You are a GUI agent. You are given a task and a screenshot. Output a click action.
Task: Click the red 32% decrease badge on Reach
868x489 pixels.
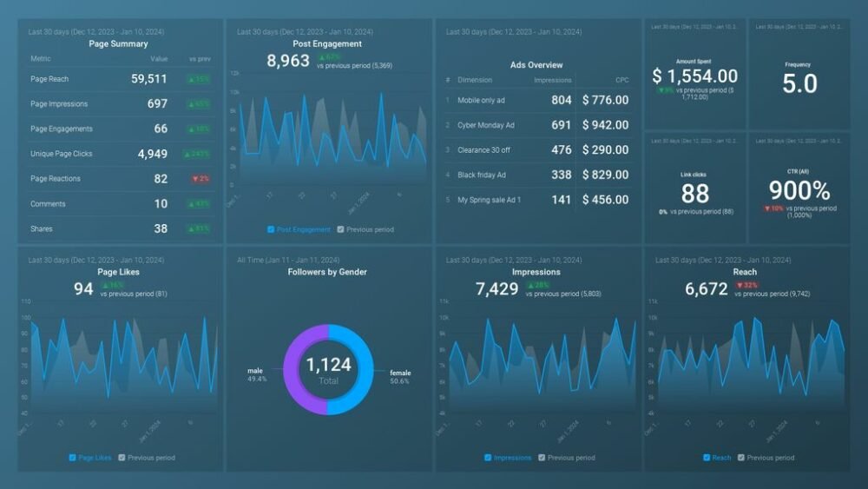click(x=746, y=285)
